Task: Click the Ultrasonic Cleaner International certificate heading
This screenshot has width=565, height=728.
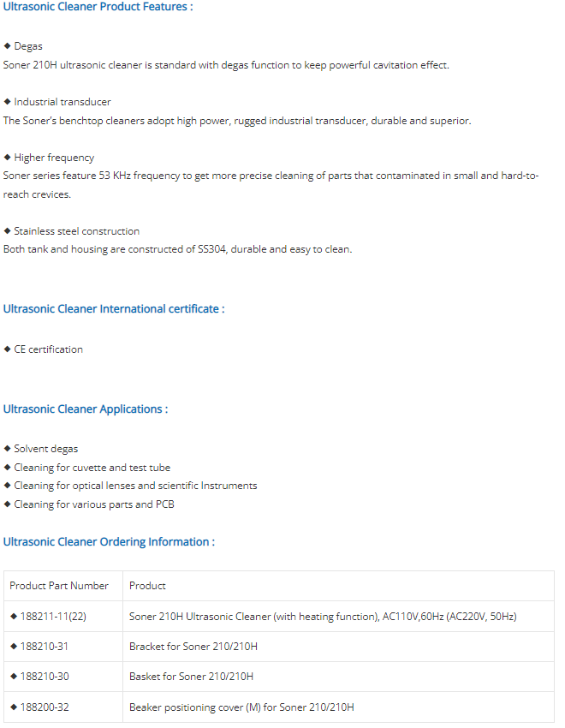Action: [114, 308]
